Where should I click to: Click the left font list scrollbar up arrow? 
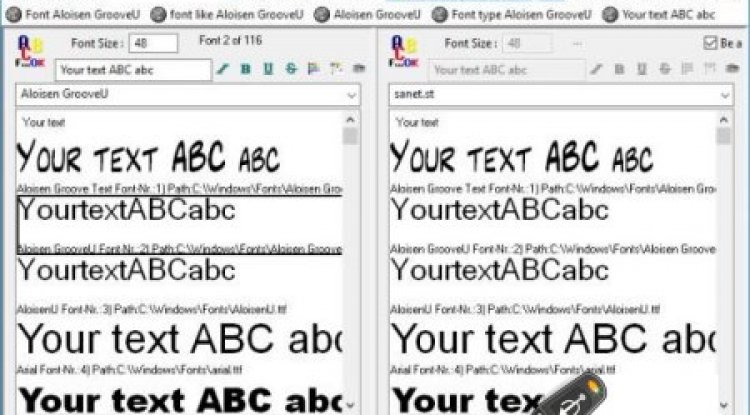click(350, 120)
